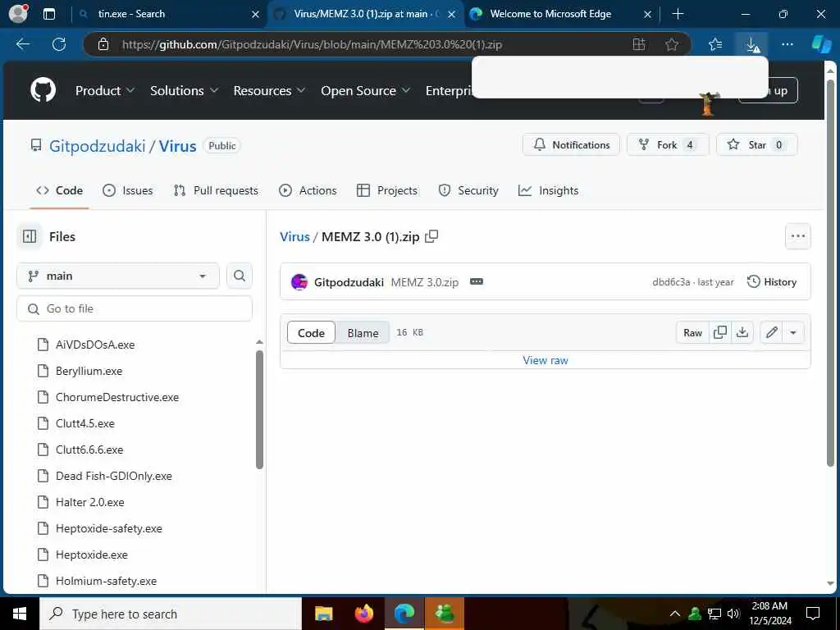The image size is (840, 630).
Task: Edit file pencil icon
Action: [x=771, y=333]
